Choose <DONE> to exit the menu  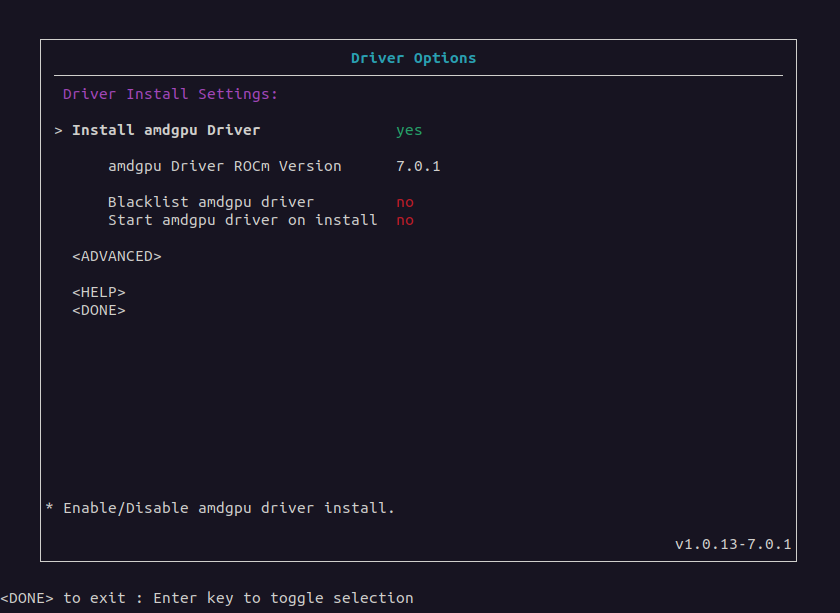(99, 310)
